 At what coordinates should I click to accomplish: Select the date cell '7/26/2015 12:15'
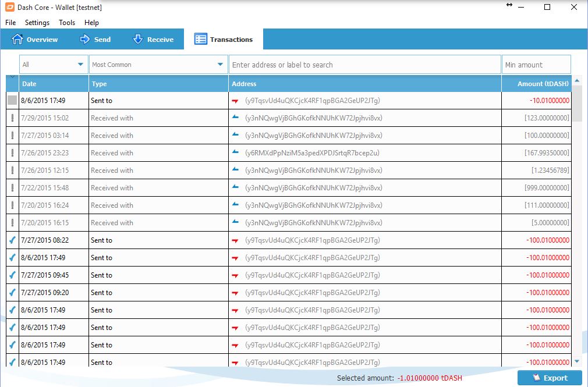pos(45,171)
